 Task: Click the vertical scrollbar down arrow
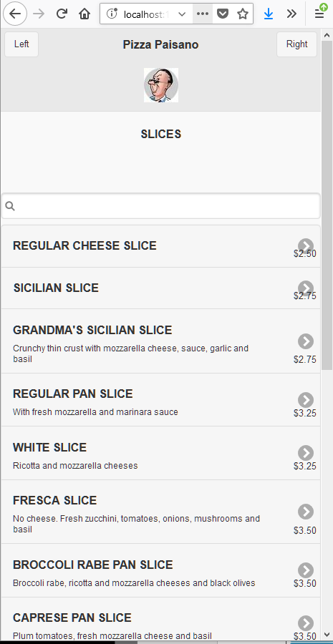327,633
